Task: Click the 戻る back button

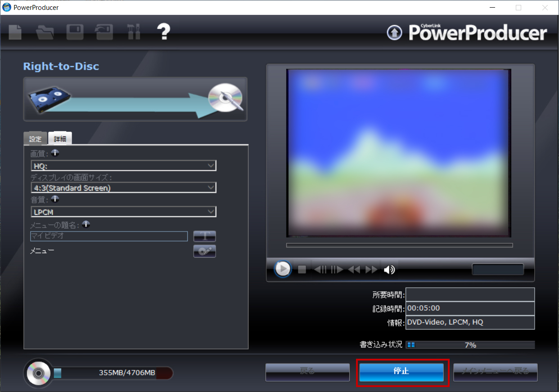Action: pyautogui.click(x=307, y=372)
